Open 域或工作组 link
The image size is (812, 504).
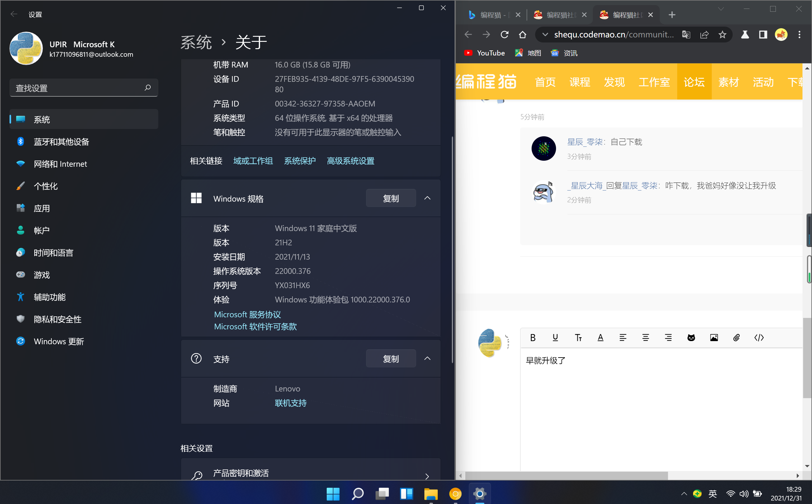[253, 161]
